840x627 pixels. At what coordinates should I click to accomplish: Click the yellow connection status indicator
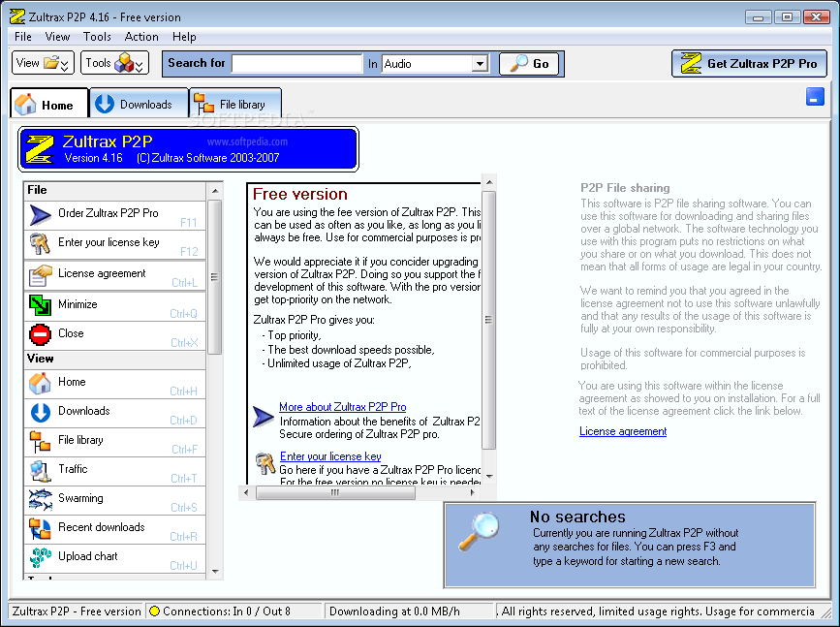[x=154, y=611]
